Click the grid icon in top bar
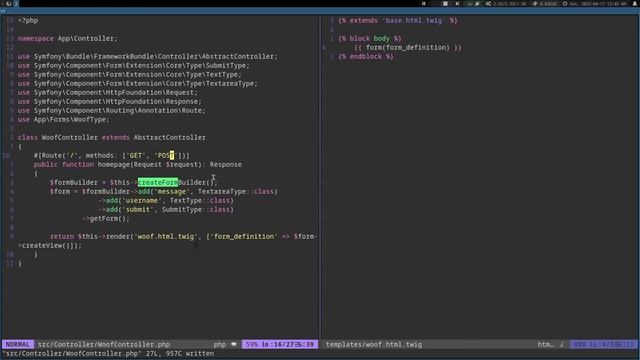This screenshot has width=640, height=360. [445, 4]
